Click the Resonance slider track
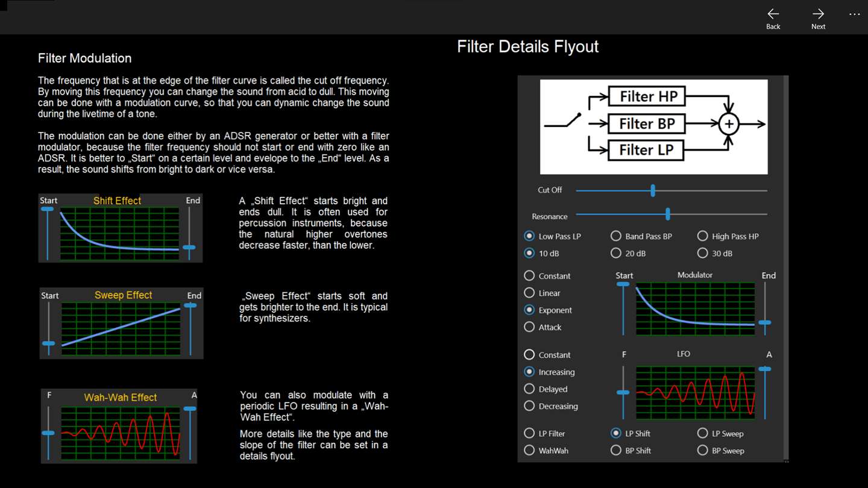The image size is (868, 488). [x=671, y=214]
